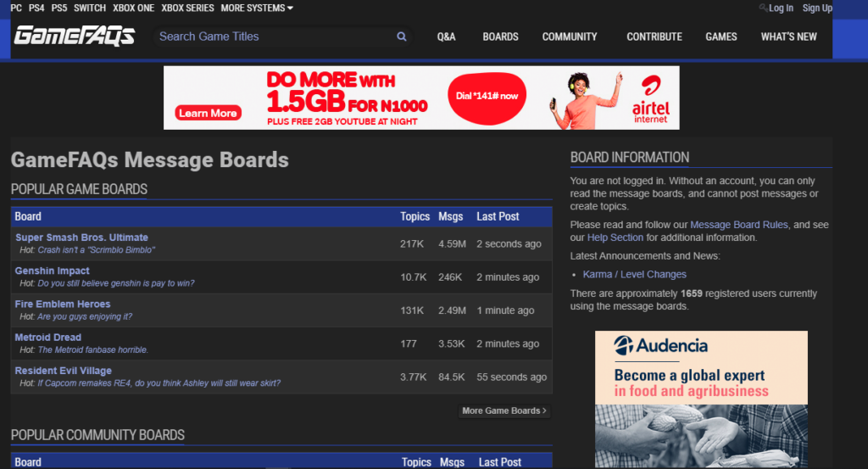Open Karma / Level Changes announcement
The height and width of the screenshot is (469, 868).
(x=634, y=275)
